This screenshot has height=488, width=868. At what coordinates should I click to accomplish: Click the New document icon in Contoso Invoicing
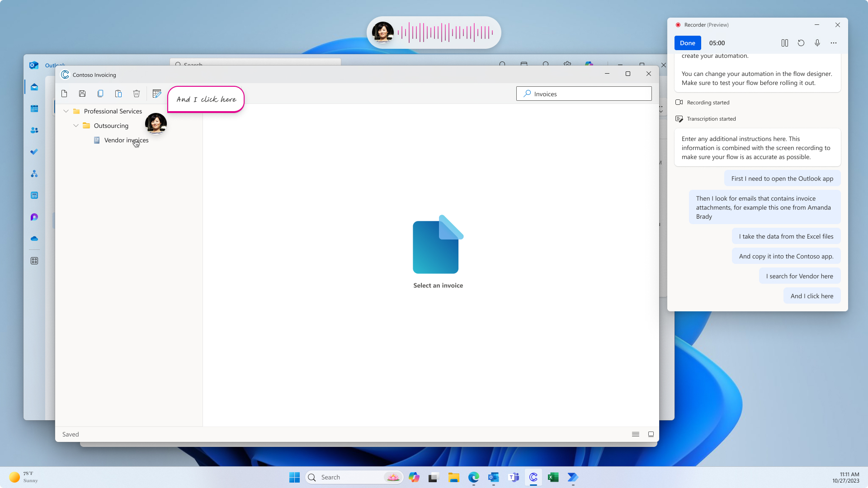(x=64, y=94)
